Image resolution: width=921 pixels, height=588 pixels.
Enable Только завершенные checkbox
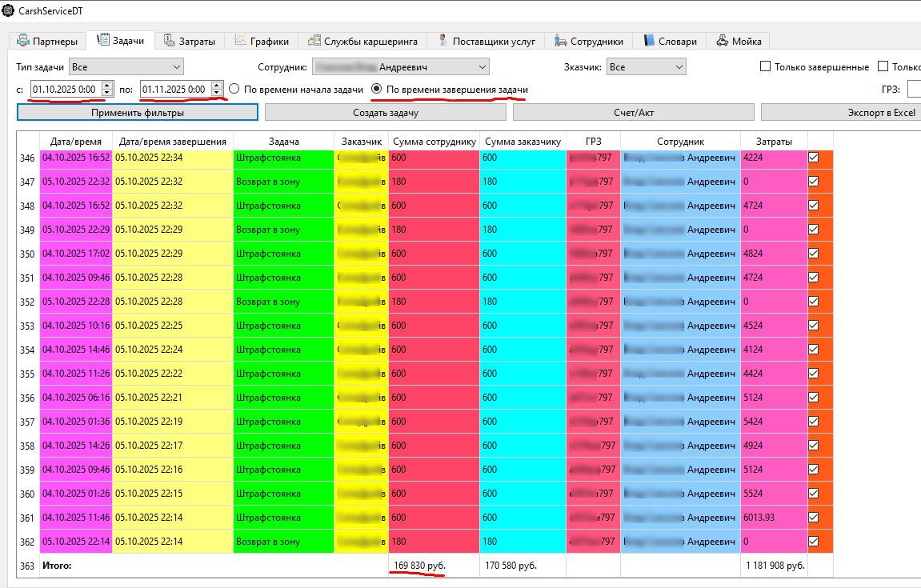(x=765, y=66)
